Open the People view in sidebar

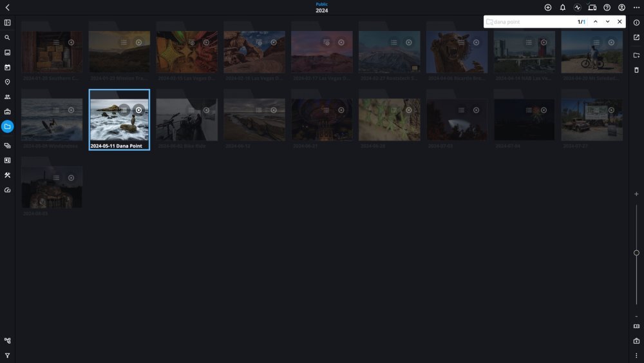pyautogui.click(x=7, y=97)
